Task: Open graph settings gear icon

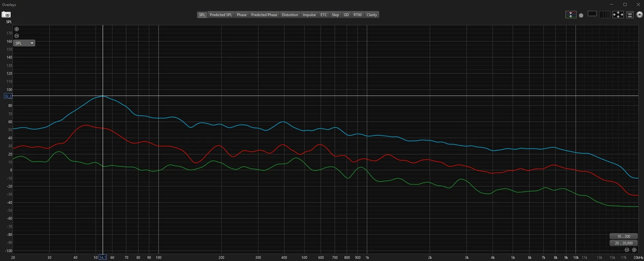Action: [x=639, y=15]
